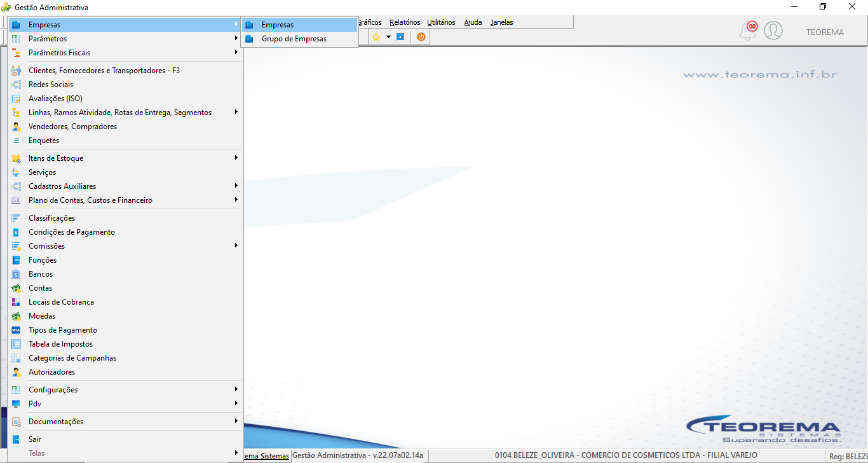Expand the Configurações submenu arrow
868x463 pixels.
click(x=236, y=390)
